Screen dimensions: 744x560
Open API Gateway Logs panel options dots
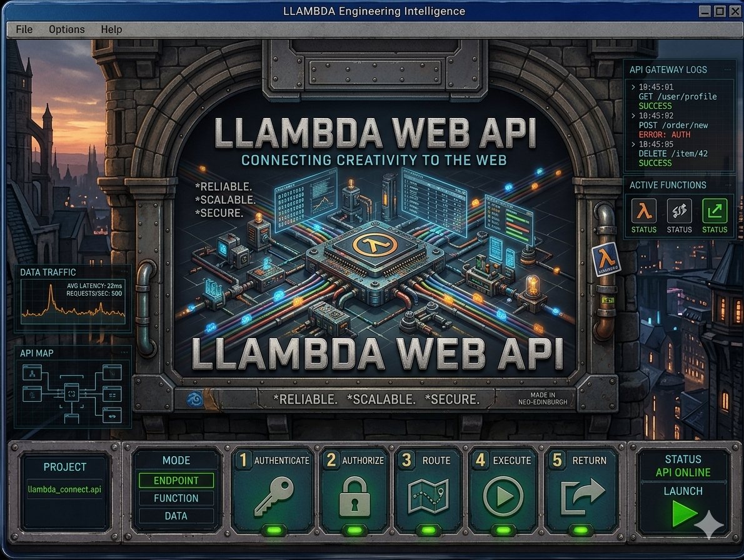click(727, 70)
